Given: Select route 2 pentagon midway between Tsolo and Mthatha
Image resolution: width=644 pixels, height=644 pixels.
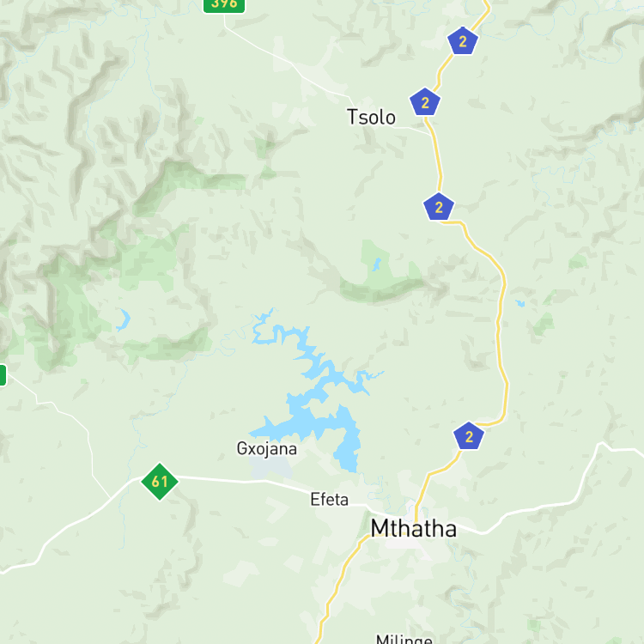Looking at the screenshot, I should click(x=439, y=207).
